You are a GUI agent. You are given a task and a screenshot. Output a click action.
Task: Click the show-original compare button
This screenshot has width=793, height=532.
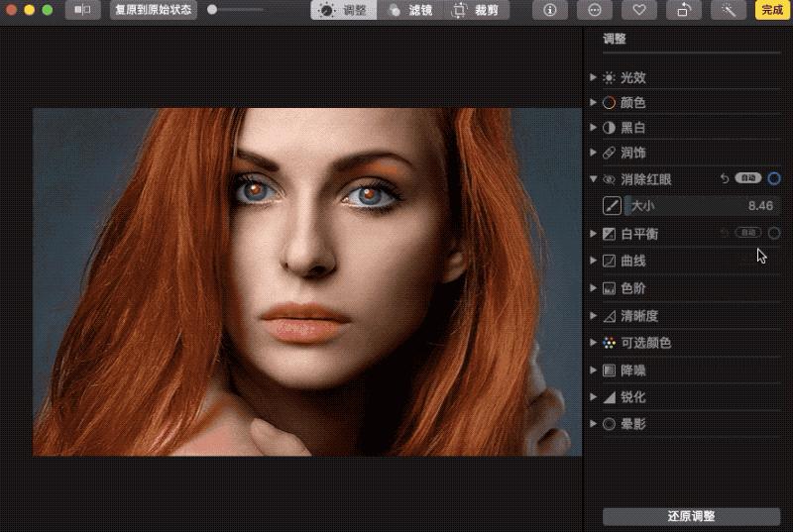tap(83, 10)
